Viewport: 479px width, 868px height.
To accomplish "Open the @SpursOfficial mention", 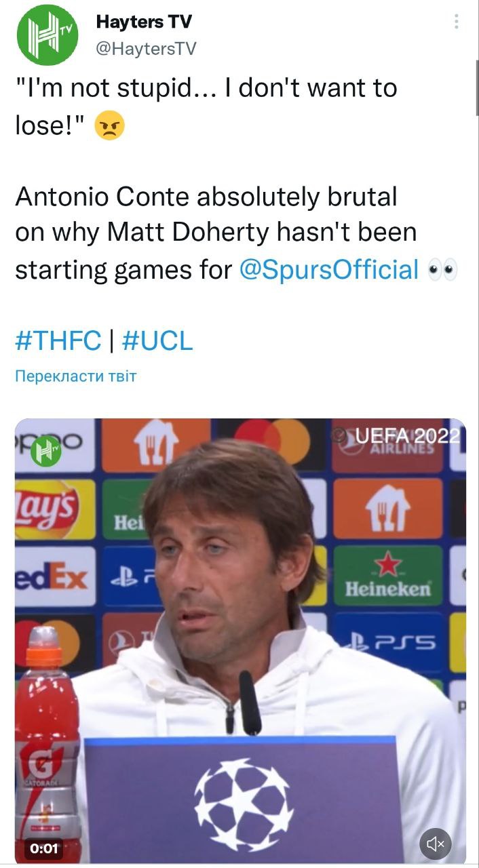I will (329, 269).
